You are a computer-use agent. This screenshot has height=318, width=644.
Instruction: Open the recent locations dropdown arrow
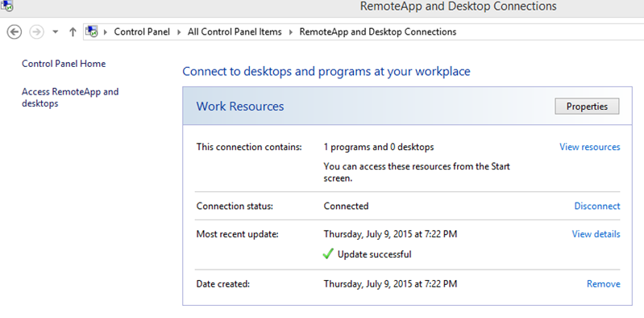[x=56, y=32]
